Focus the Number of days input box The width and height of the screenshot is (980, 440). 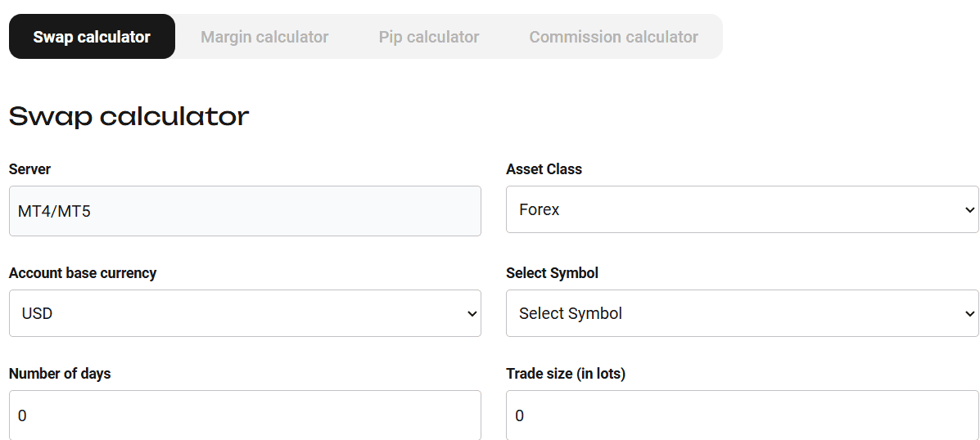(245, 415)
